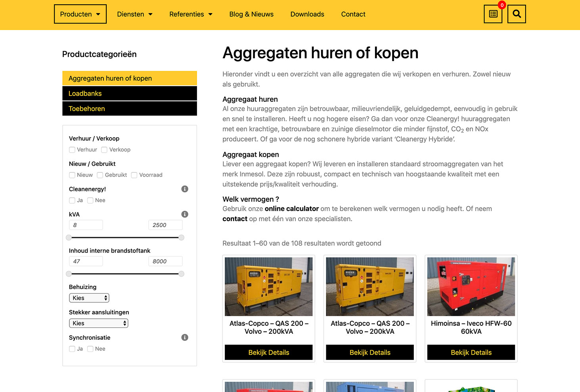Grab the kVA minimum slider handle
Viewport: 580px width, 392px height.
69,238
